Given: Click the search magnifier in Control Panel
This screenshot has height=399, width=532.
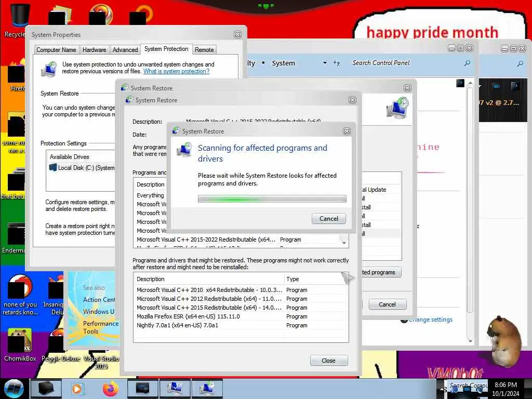Looking at the screenshot, I should 467,63.
